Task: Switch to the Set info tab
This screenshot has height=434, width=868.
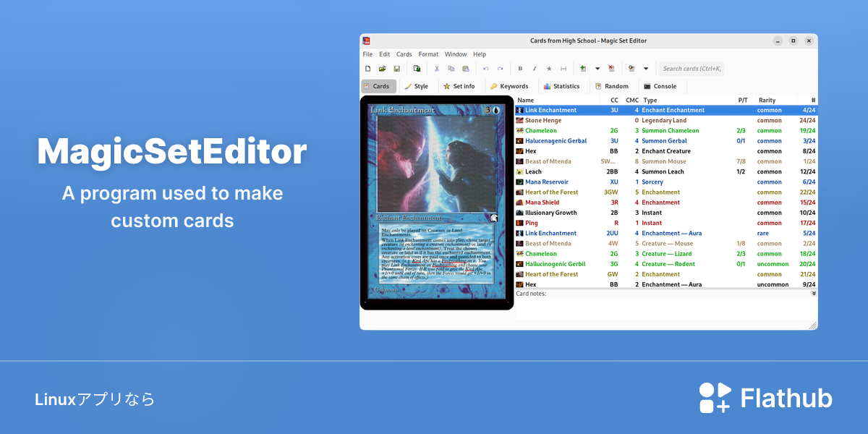Action: [x=459, y=86]
